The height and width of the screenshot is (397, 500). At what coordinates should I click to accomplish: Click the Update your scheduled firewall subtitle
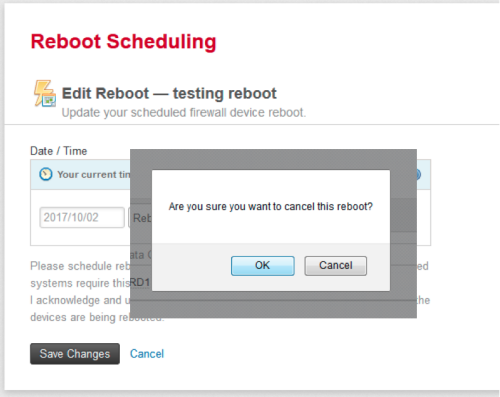184,113
